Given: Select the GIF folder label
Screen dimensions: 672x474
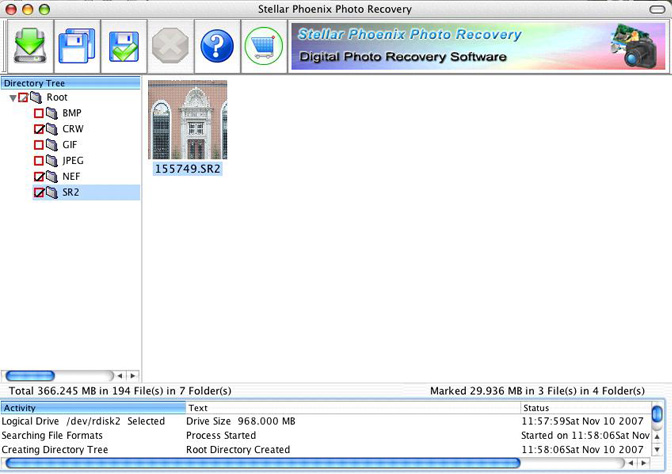Looking at the screenshot, I should pos(69,145).
